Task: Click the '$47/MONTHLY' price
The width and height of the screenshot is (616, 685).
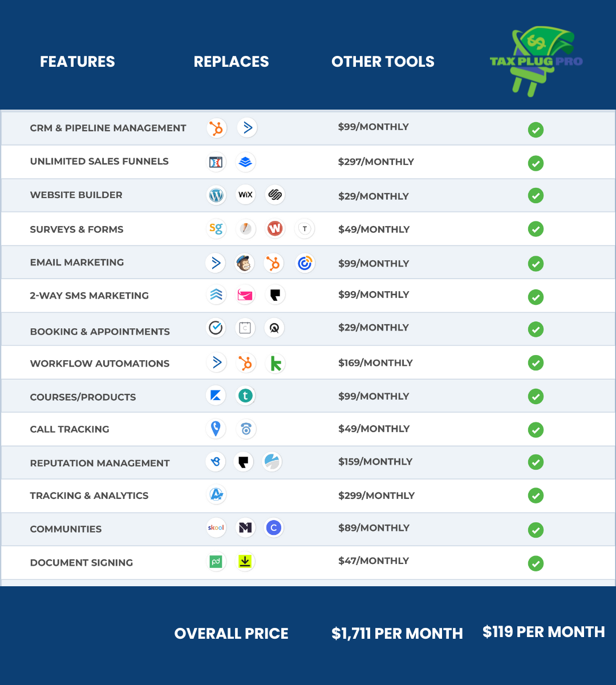Action: (374, 561)
